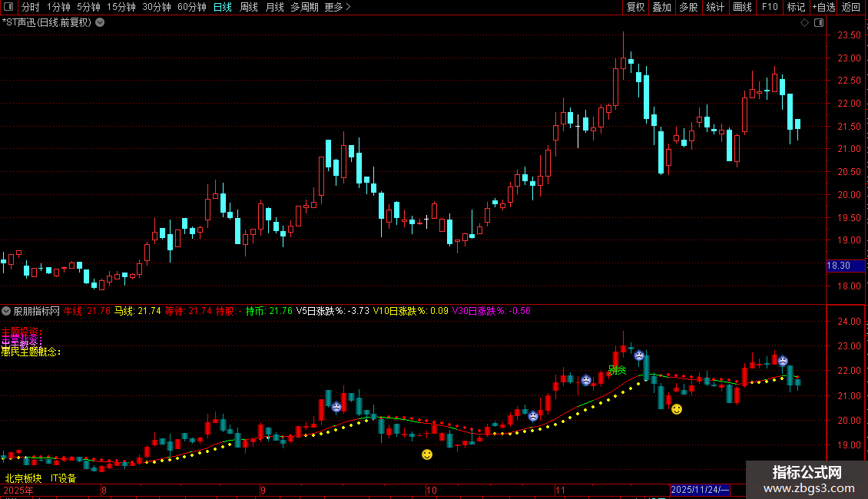Image resolution: width=868 pixels, height=499 pixels.
Task: Open the IT设备 sector link
Action: 63,478
